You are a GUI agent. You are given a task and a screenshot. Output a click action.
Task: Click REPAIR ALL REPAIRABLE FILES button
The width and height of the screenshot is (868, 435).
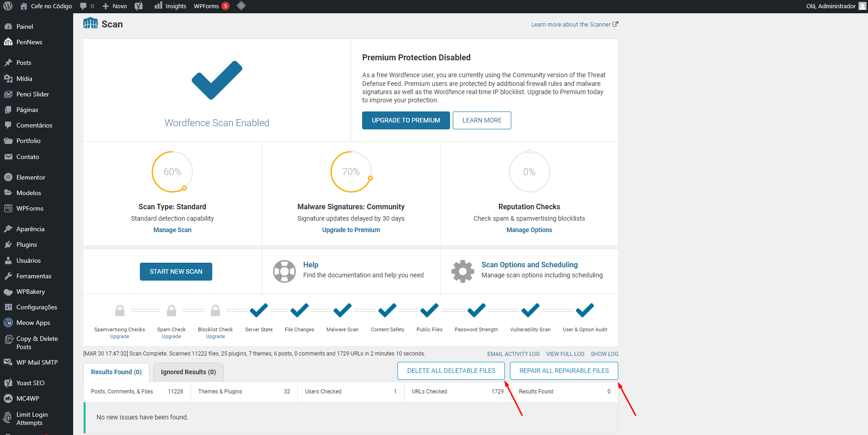[x=564, y=371]
